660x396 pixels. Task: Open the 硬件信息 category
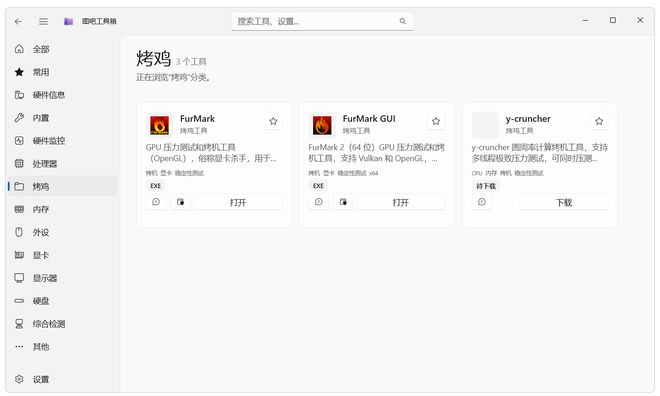[x=62, y=95]
